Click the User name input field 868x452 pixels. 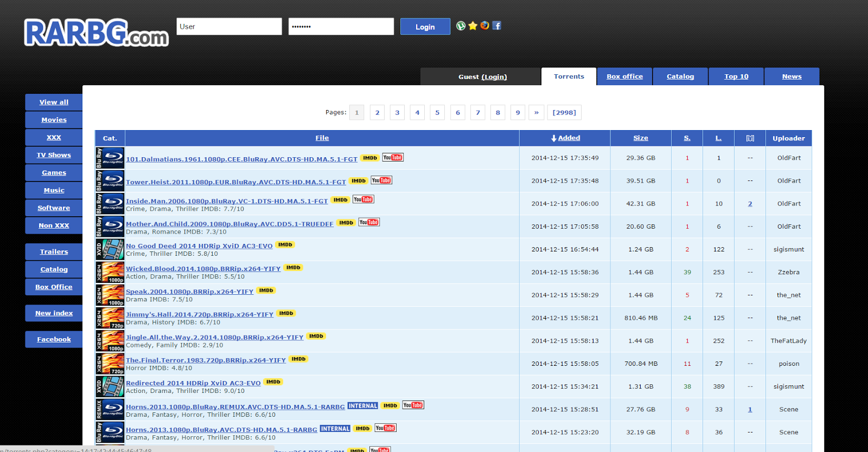(x=229, y=27)
